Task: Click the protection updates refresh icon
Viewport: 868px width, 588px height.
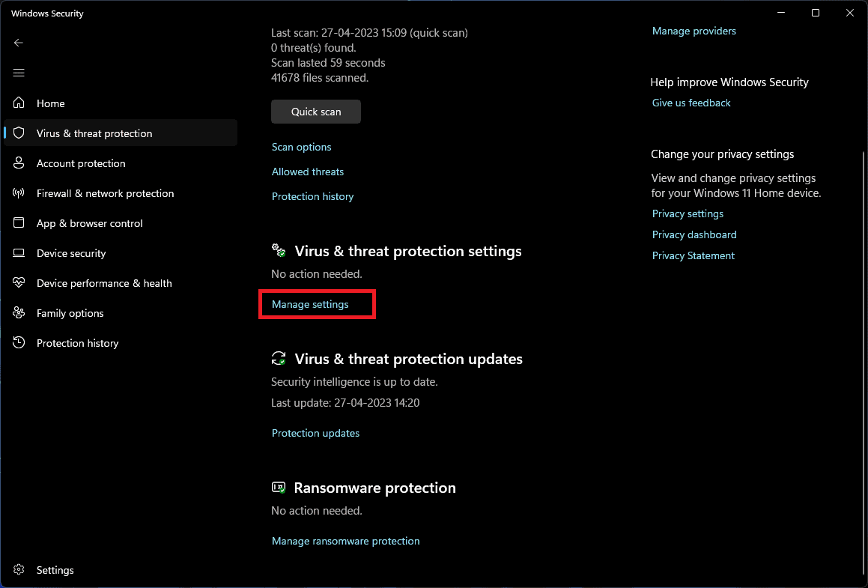Action: point(279,358)
